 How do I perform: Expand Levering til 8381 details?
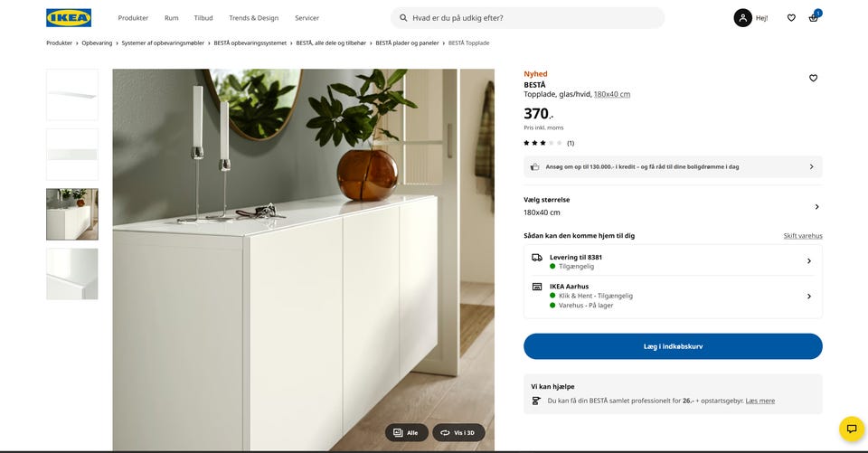pos(673,260)
